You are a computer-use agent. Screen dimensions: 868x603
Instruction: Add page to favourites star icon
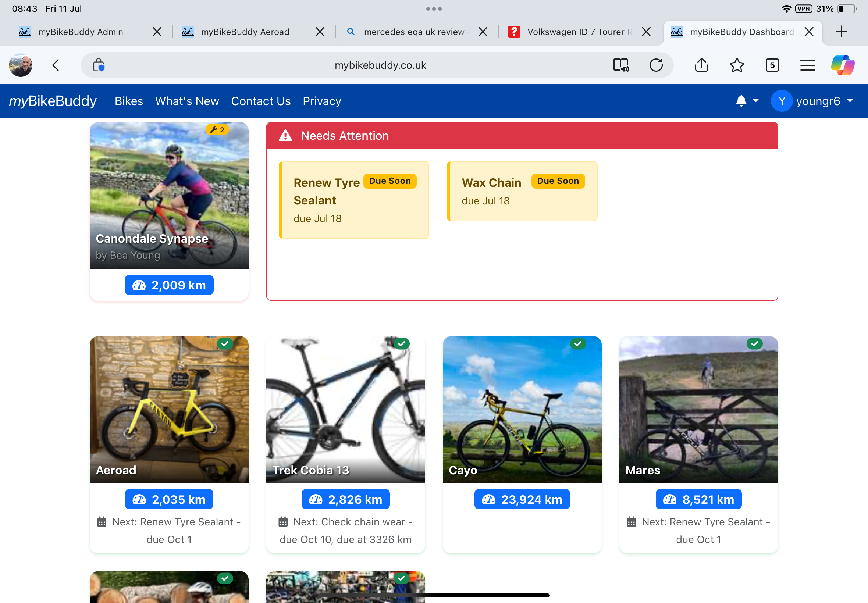736,65
